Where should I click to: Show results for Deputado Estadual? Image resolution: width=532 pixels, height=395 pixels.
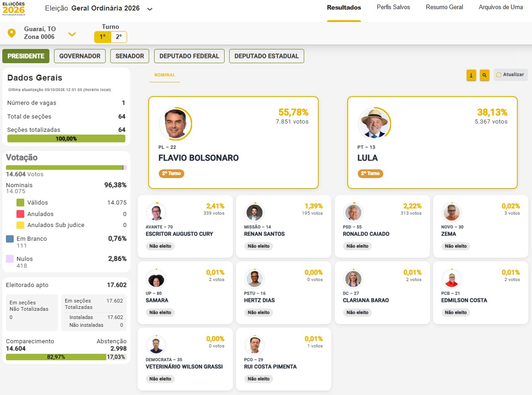point(267,56)
